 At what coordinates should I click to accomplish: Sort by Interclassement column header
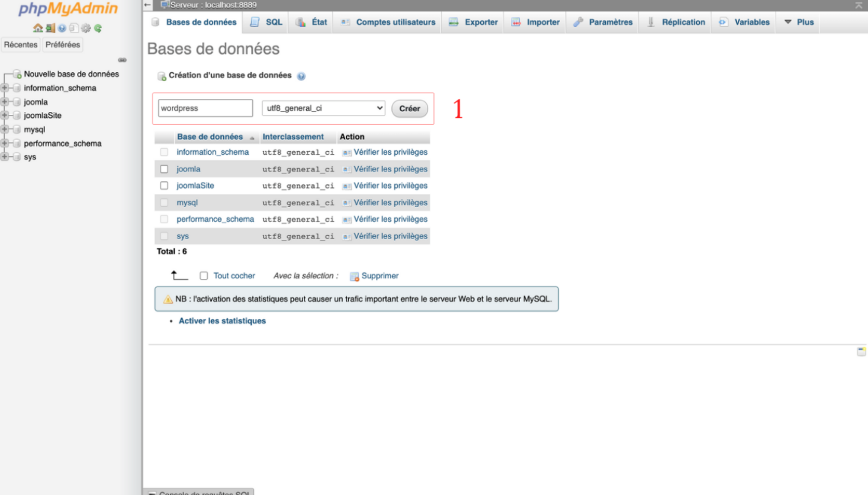pos(293,137)
